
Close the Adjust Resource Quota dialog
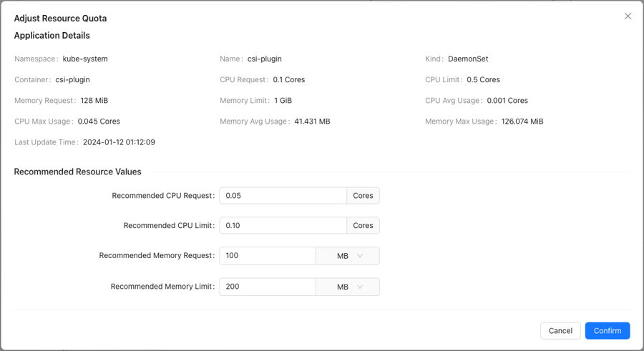628,16
